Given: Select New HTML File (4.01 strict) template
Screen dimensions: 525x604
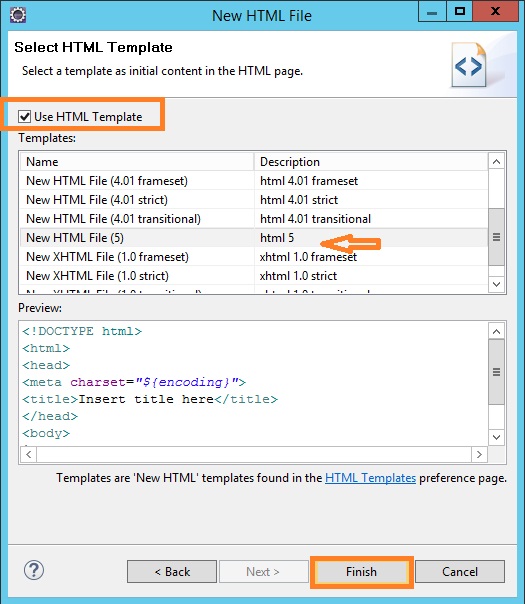Looking at the screenshot, I should point(253,200).
